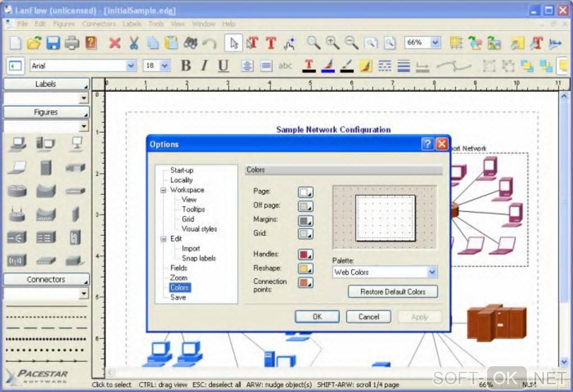Click the Labels panel header button
Viewport: 573px width, 392px height.
tap(46, 84)
